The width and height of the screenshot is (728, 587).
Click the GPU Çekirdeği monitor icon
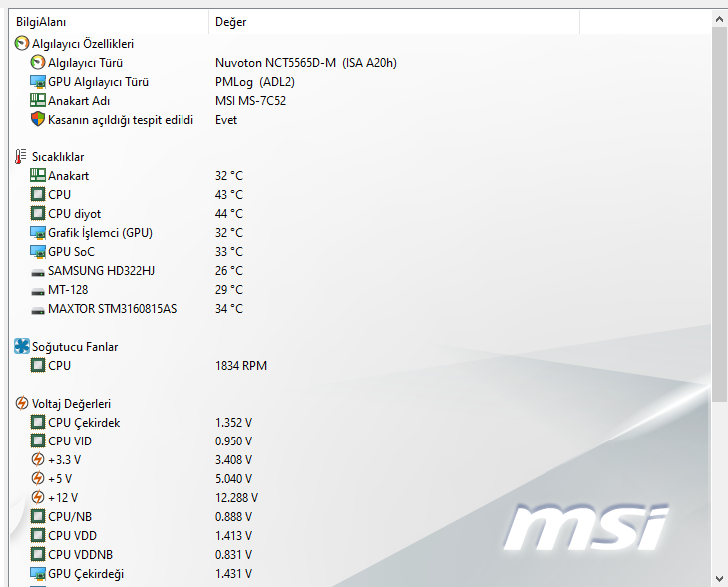pos(38,573)
